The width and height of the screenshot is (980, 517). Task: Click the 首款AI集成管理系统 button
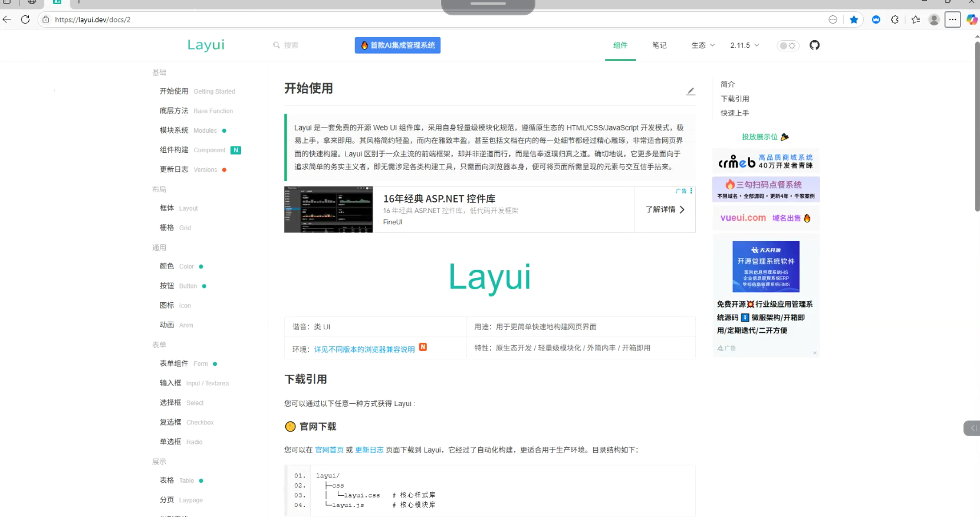tap(397, 45)
